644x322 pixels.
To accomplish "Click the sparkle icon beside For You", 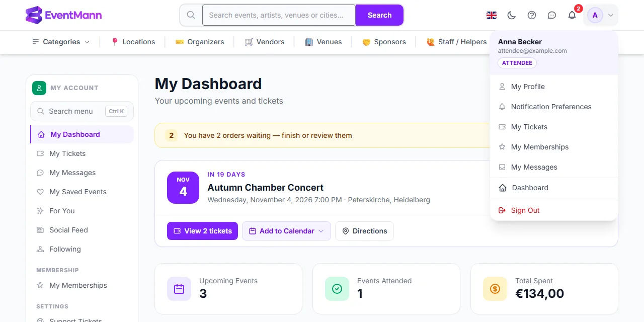I will (40, 211).
